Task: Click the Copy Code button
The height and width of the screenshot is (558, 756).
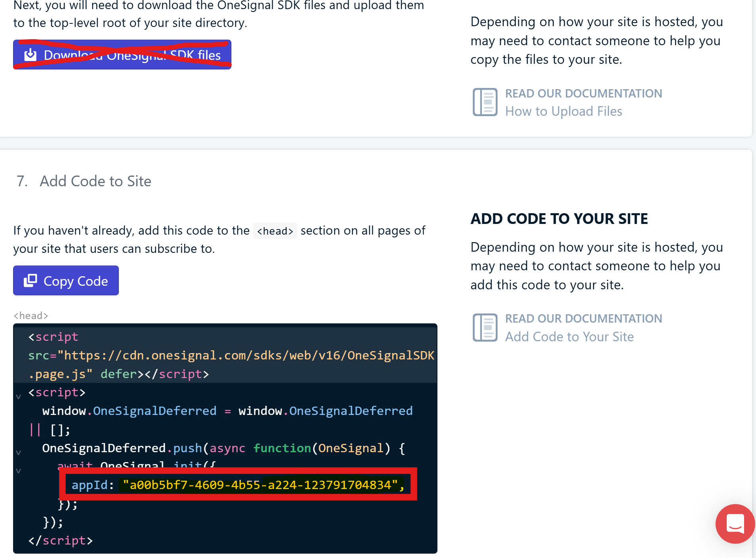Action: (x=66, y=281)
